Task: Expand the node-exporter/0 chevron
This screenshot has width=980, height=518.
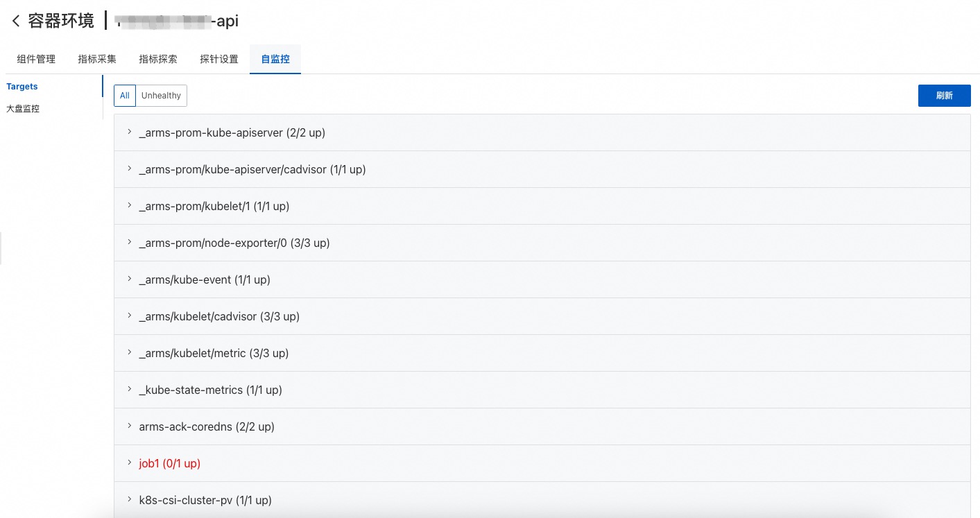Action: tap(130, 242)
